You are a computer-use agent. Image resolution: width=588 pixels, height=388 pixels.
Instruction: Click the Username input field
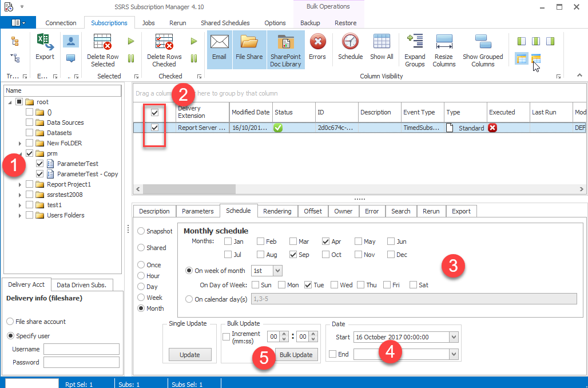(81, 349)
